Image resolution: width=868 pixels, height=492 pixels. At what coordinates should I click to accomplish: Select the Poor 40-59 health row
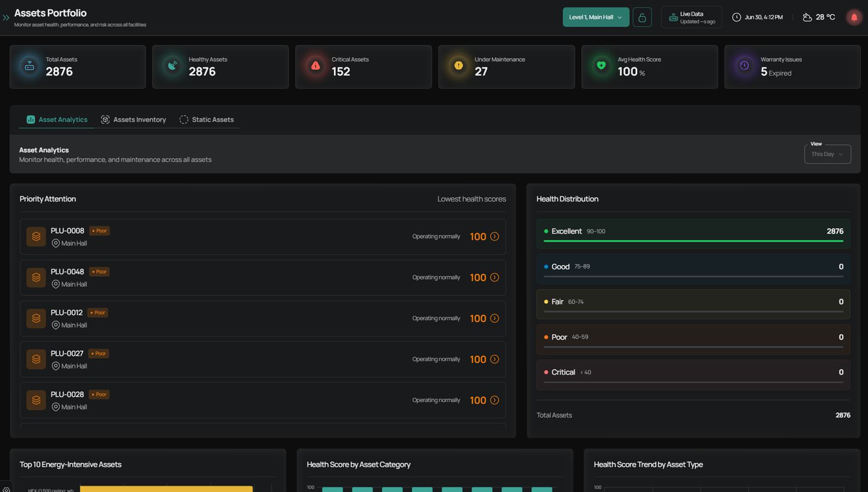pyautogui.click(x=693, y=340)
